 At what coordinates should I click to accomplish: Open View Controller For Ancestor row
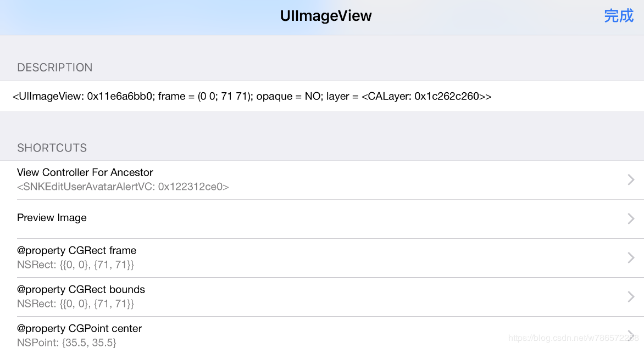point(322,179)
